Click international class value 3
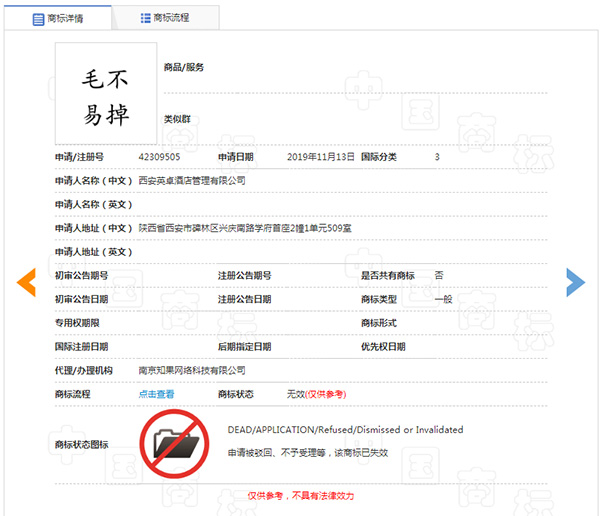This screenshot has height=516, width=600. [x=437, y=157]
